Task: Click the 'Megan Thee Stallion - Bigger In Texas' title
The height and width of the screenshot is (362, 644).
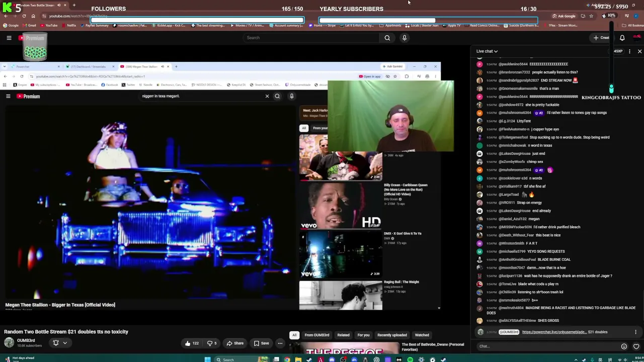Action: [60, 305]
